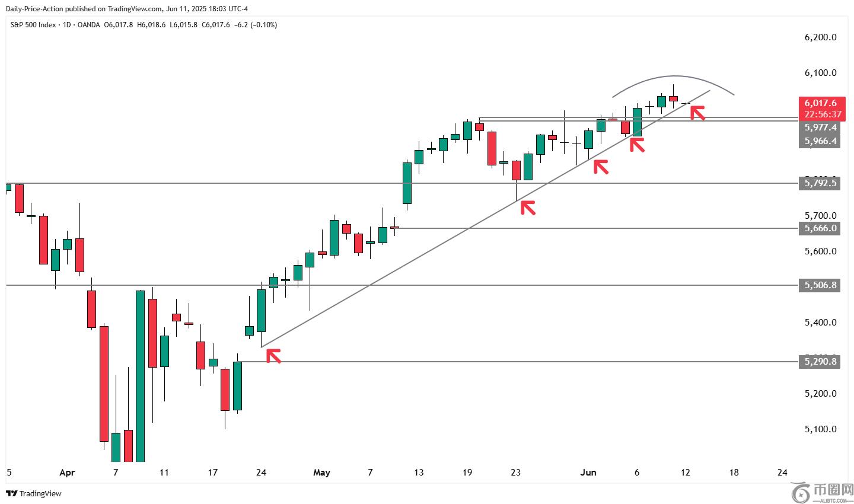The height and width of the screenshot is (504, 854).
Task: Select the curved arc drawing above recent highs
Action: click(674, 77)
